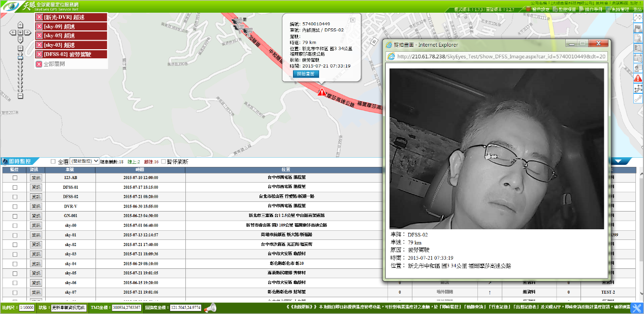
Task: Click the red warning triangle toolbar icon
Action: [x=638, y=78]
